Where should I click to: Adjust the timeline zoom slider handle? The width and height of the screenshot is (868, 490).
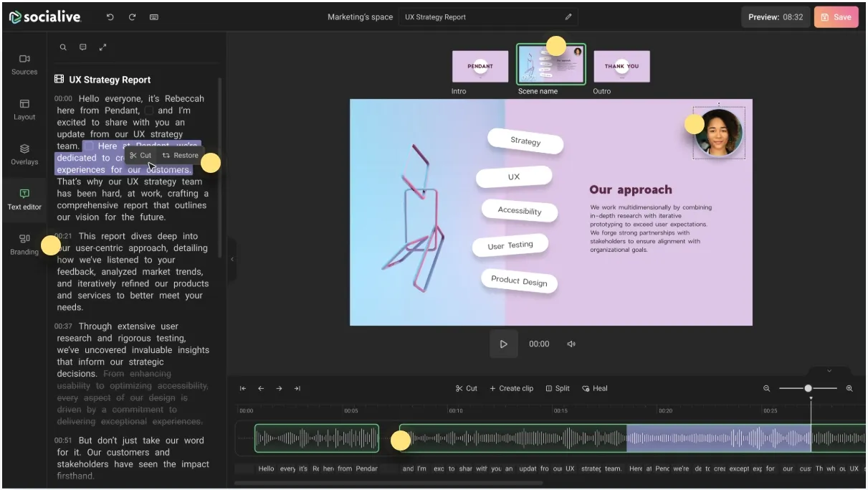(808, 388)
